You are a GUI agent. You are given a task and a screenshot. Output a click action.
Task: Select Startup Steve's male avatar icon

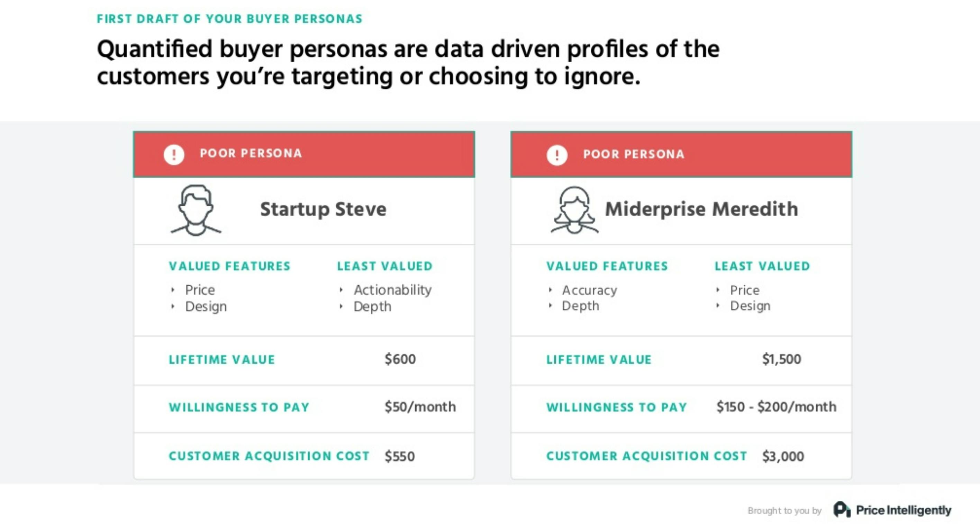(x=196, y=210)
